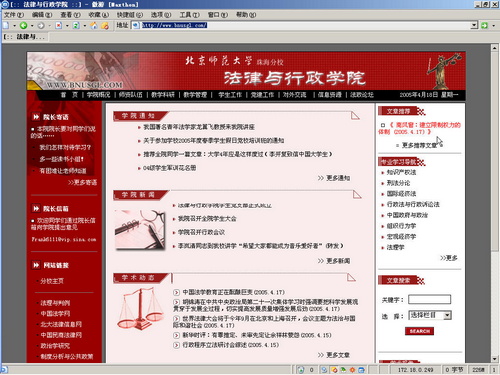Click the ad-blocker shield icon in the status bar
The image size is (500, 375).
301,369
